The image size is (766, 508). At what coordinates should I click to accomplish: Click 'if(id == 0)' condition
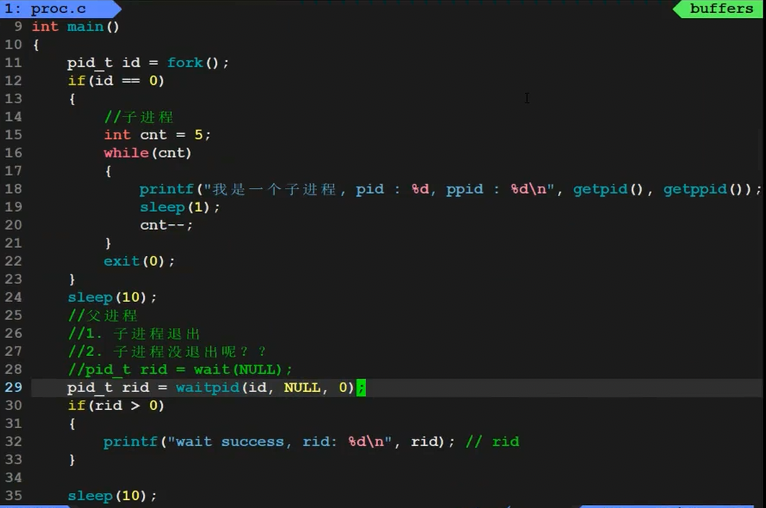(116, 81)
